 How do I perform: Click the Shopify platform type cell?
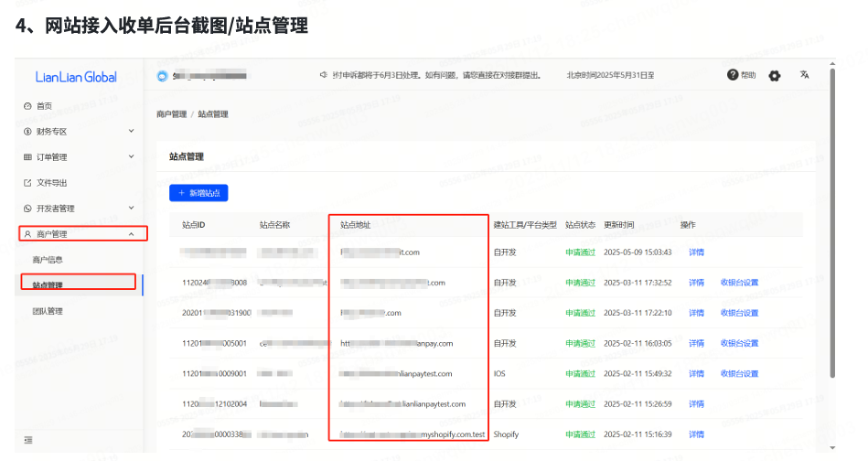[x=506, y=435]
